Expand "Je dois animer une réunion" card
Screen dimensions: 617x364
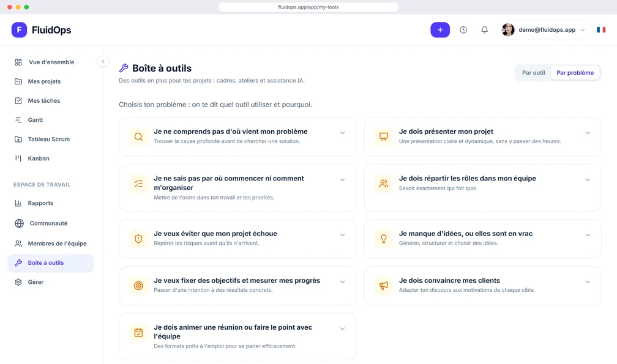tap(342, 329)
